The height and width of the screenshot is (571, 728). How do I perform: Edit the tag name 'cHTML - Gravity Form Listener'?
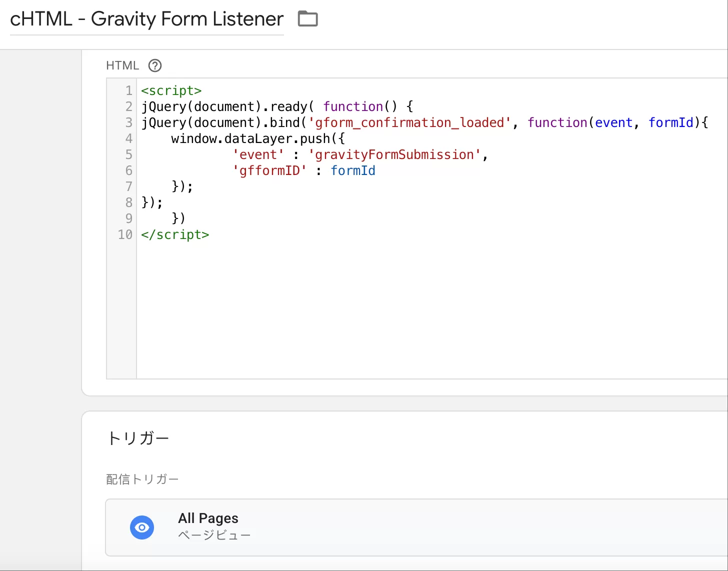pyautogui.click(x=147, y=19)
